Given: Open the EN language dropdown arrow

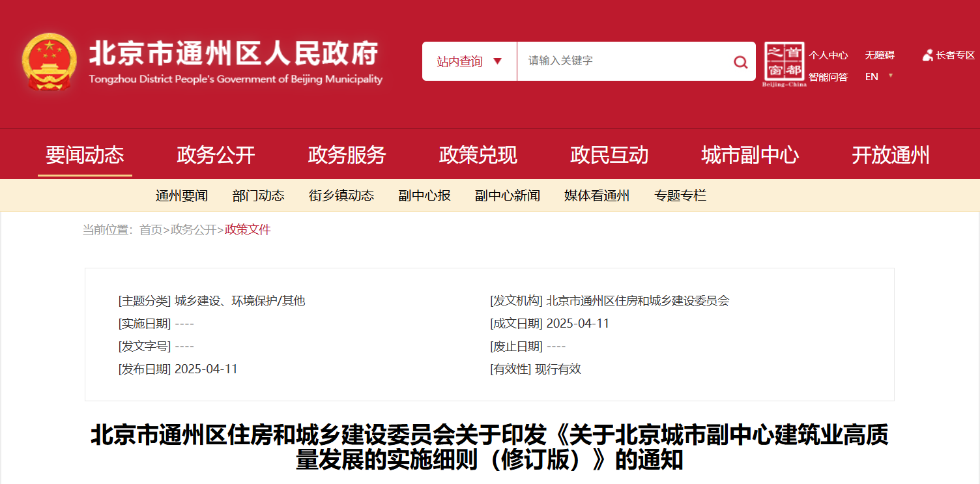Looking at the screenshot, I should pos(891,76).
